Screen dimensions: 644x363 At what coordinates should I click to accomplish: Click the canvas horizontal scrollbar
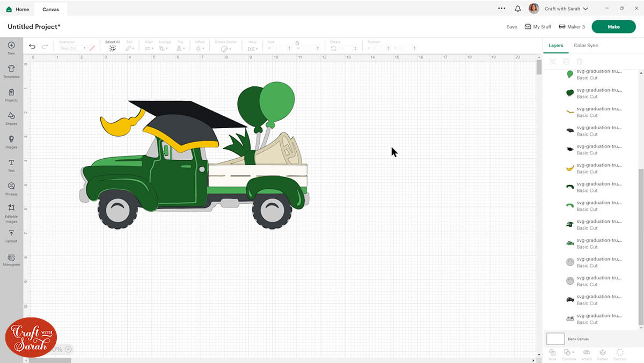50,360
